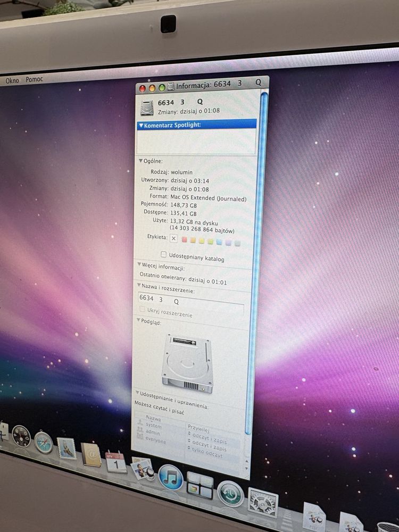Click the Przywilej column header
Screen dimensions: 399x532
[x=199, y=429]
